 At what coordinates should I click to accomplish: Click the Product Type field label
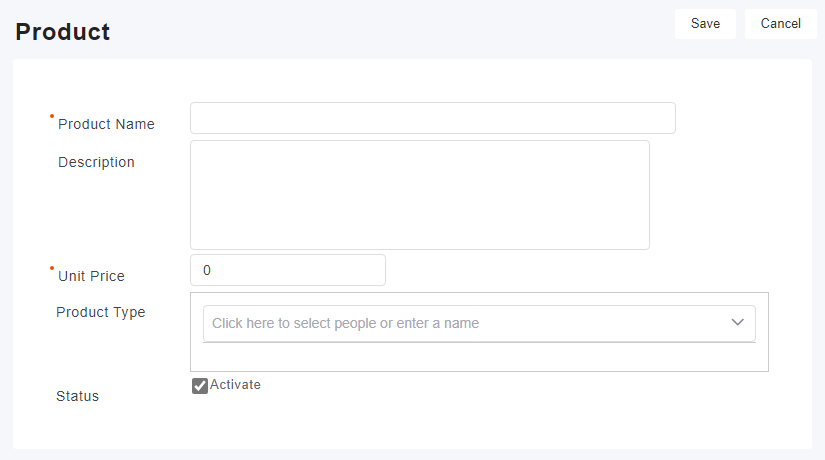pos(100,312)
